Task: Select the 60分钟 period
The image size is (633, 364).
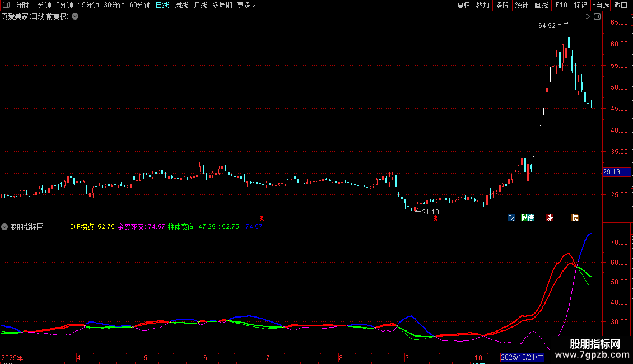Action: (140, 5)
